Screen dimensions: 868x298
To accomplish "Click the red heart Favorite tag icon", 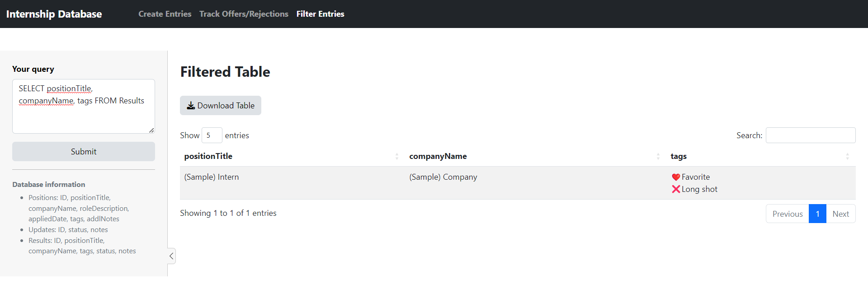I will tap(676, 177).
